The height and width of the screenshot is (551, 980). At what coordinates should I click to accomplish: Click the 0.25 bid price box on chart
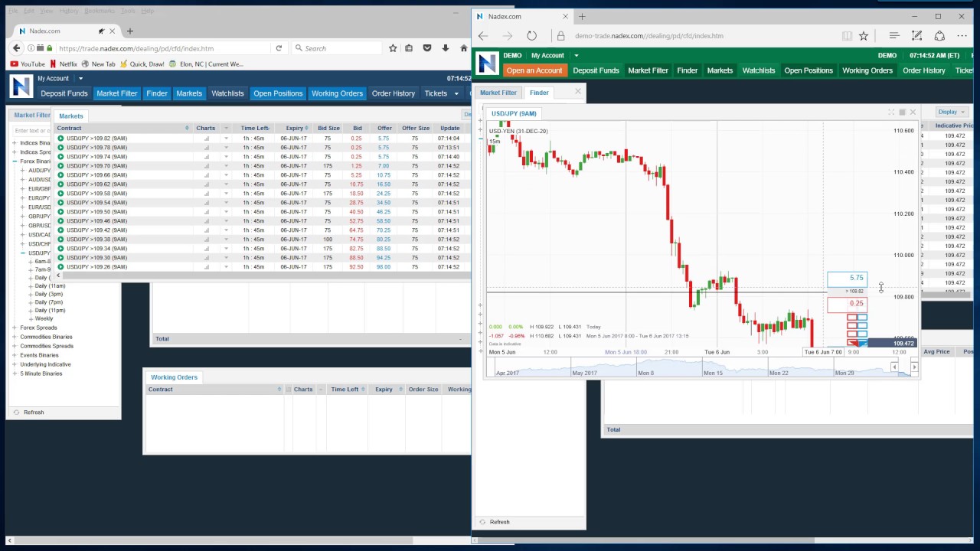tap(848, 304)
